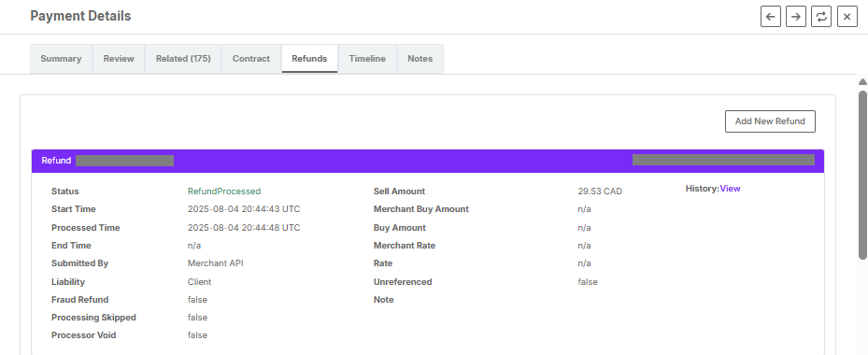Open the Notes tab
The height and width of the screenshot is (355, 868).
point(420,59)
